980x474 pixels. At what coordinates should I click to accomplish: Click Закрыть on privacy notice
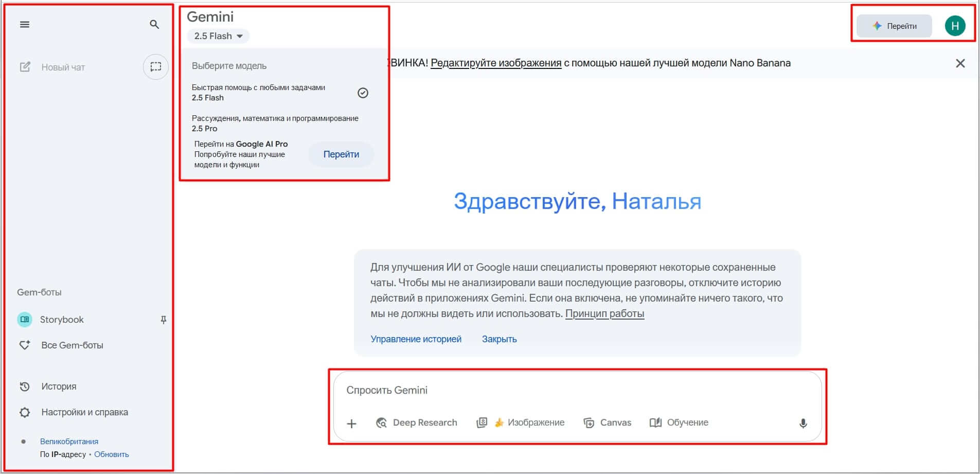[x=499, y=339]
